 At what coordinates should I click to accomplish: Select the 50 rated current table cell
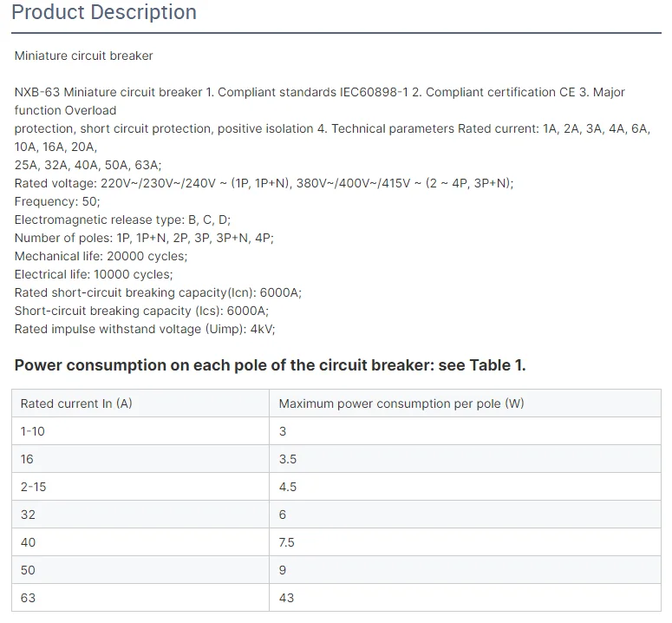click(x=28, y=570)
